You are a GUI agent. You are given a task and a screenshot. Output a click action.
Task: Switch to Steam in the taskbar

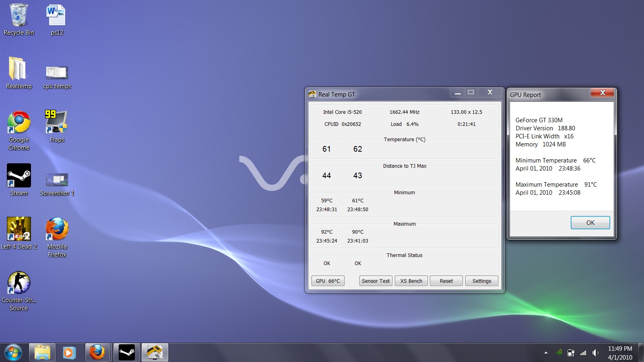coord(127,353)
